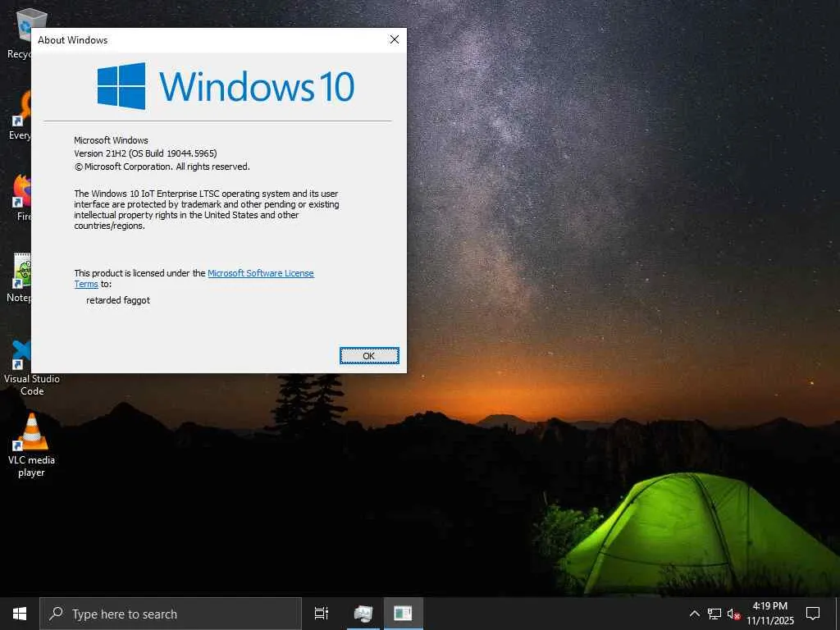Click the 'Microsoft Windows' heading text
Viewport: 840px width, 630px height.
point(111,140)
